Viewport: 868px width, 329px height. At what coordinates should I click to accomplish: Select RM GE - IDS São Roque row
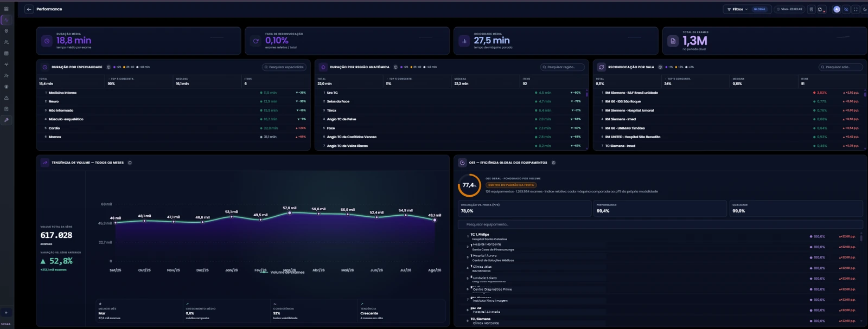[728, 101]
